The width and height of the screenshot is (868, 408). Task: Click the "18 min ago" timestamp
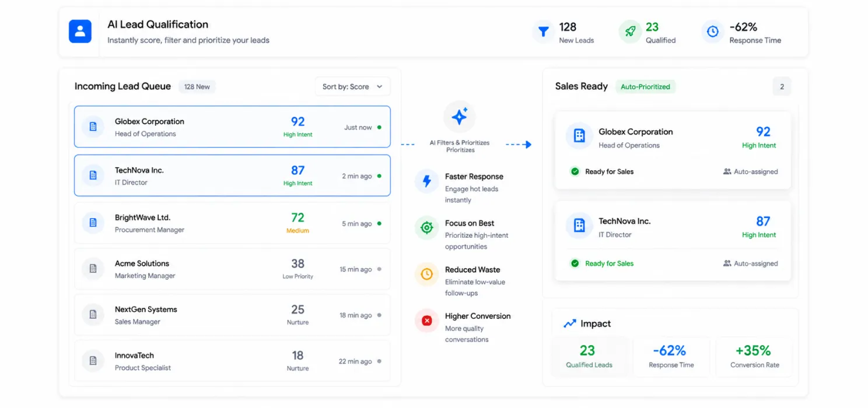(355, 315)
